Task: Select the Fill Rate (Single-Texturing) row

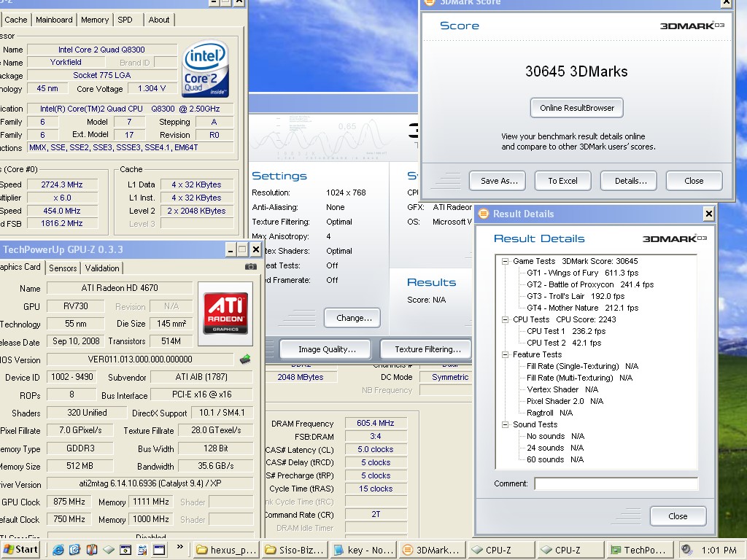Action: (582, 366)
